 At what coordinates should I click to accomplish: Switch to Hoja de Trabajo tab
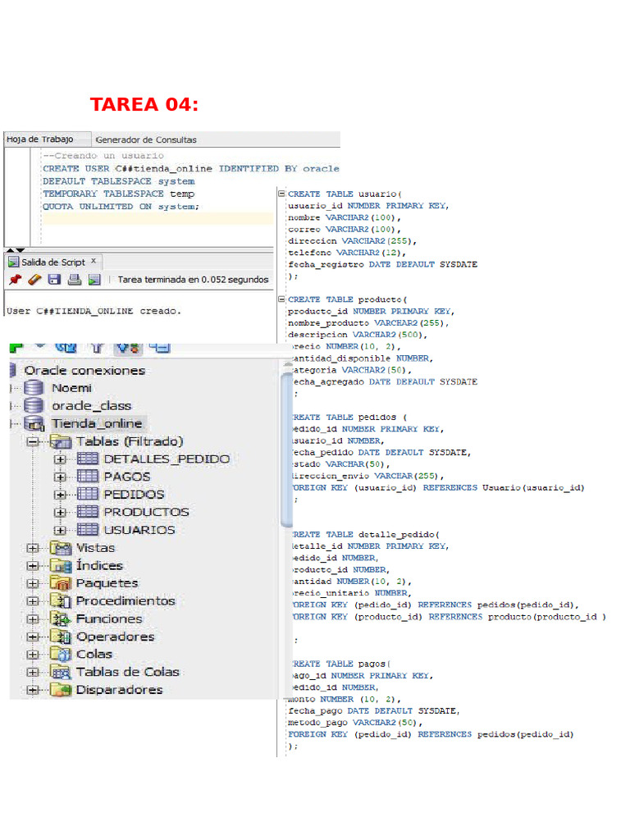(x=47, y=139)
